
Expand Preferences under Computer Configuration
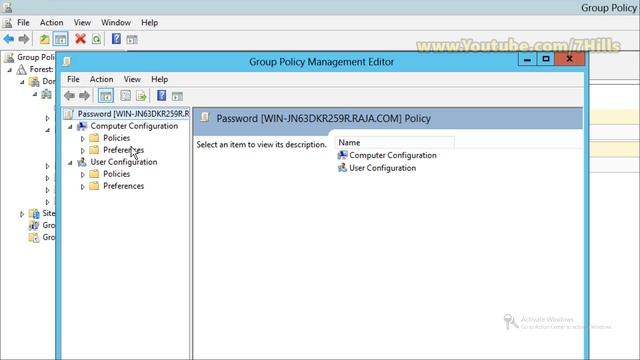click(83, 151)
